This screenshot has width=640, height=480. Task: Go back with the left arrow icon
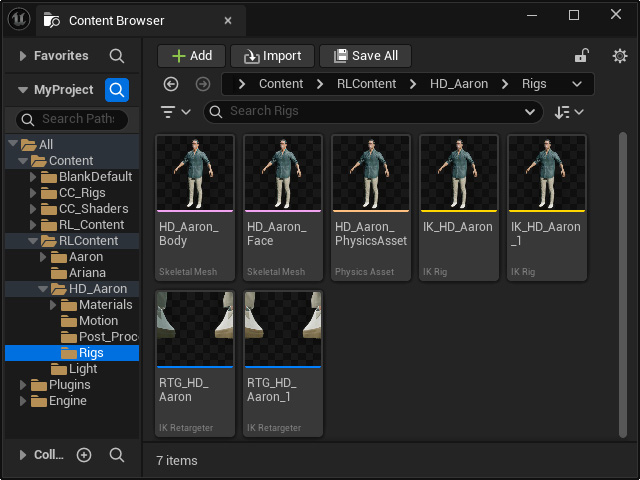[171, 84]
